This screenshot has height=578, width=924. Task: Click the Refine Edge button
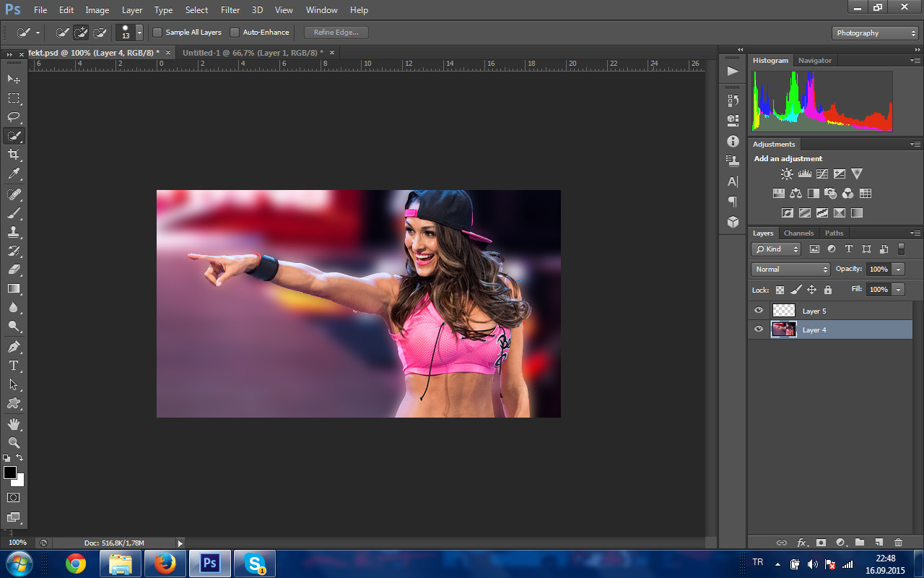click(336, 33)
